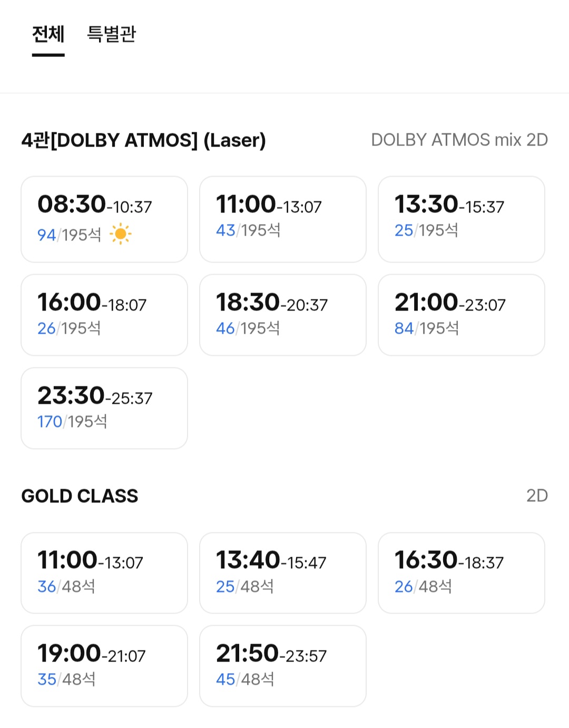
Task: Switch to the 전체 tab
Action: tap(48, 35)
